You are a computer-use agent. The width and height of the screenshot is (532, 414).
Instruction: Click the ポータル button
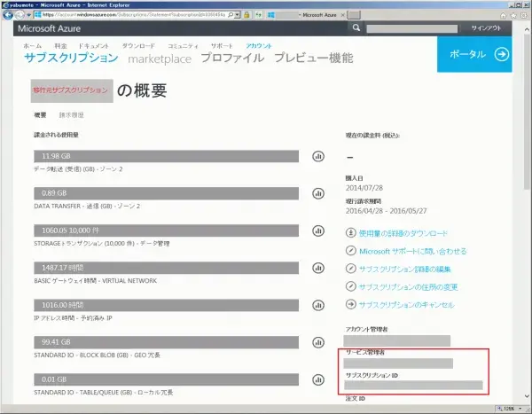(474, 54)
